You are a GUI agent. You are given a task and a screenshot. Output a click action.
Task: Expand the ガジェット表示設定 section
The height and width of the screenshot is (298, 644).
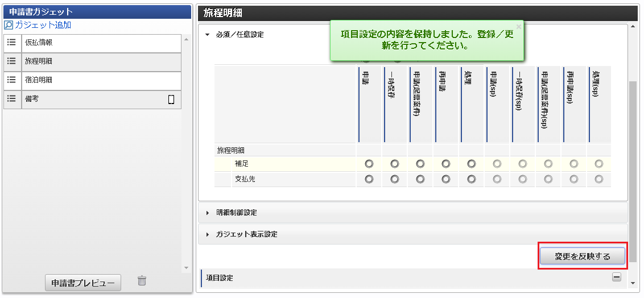[208, 234]
